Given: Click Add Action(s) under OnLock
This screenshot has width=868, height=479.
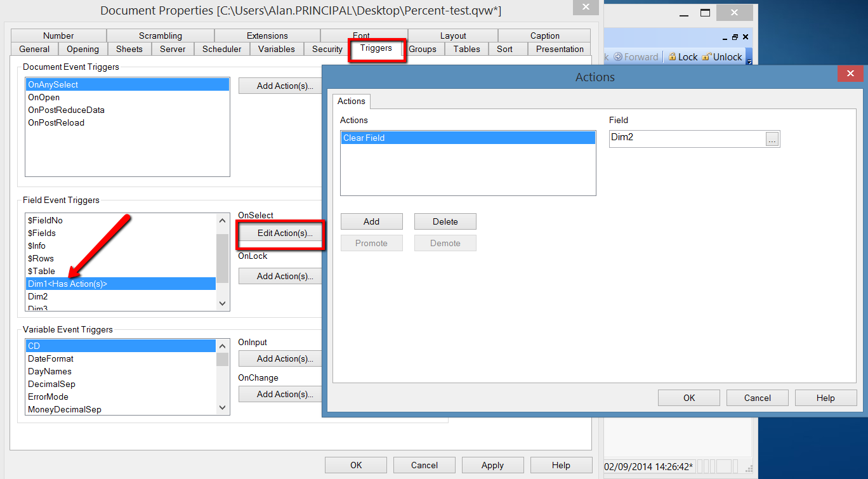Looking at the screenshot, I should [x=280, y=277].
